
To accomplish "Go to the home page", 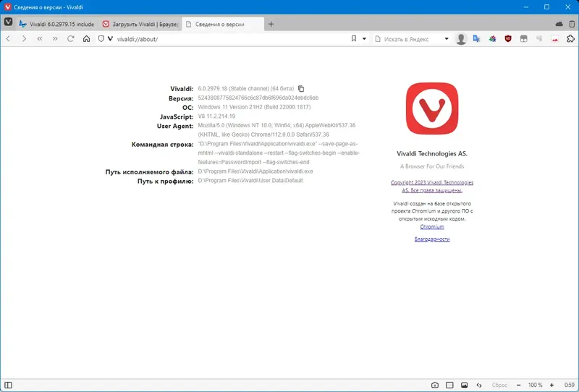I will (86, 39).
